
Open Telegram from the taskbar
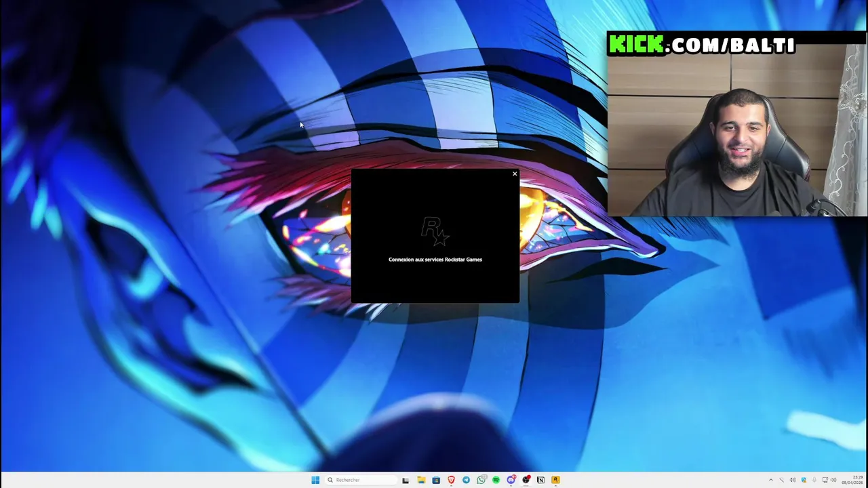point(466,480)
